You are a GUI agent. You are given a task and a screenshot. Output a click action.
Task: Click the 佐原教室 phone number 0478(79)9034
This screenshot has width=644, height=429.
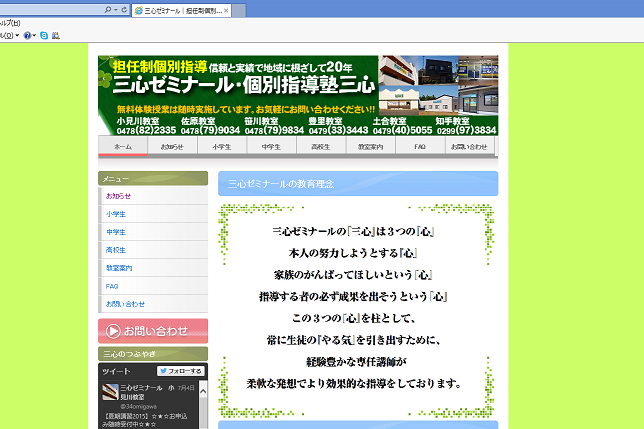(x=210, y=131)
